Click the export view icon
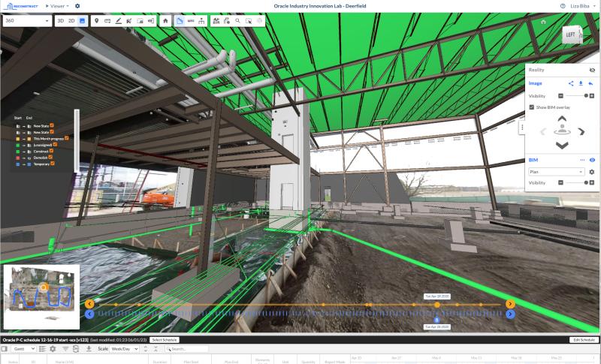The image size is (601, 364). click(x=151, y=21)
